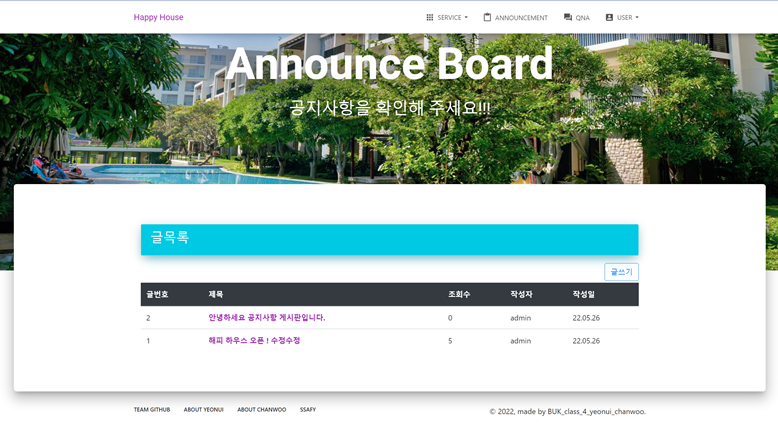
Task: Click the Happy House brand link
Action: point(158,17)
